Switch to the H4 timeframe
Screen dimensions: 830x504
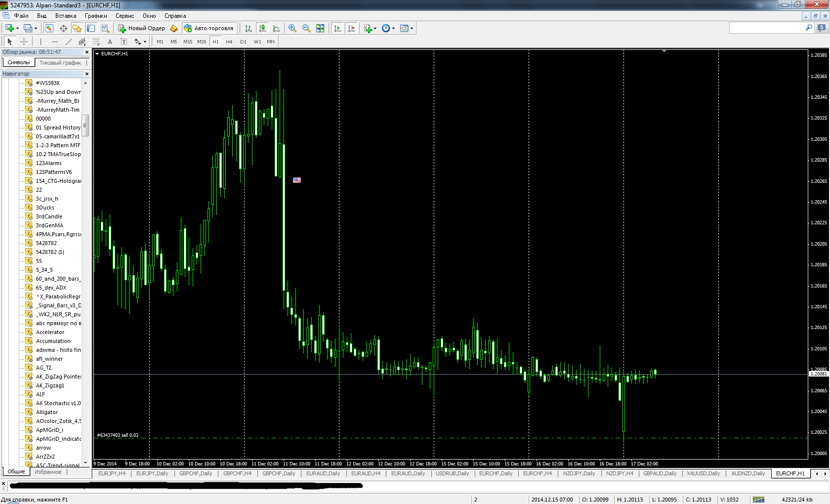229,42
